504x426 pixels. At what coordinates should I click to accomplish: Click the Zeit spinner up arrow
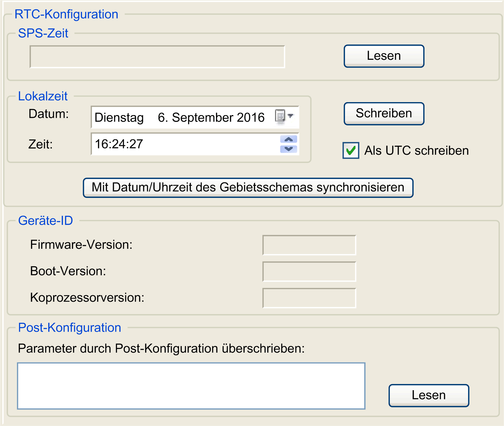[x=288, y=140]
